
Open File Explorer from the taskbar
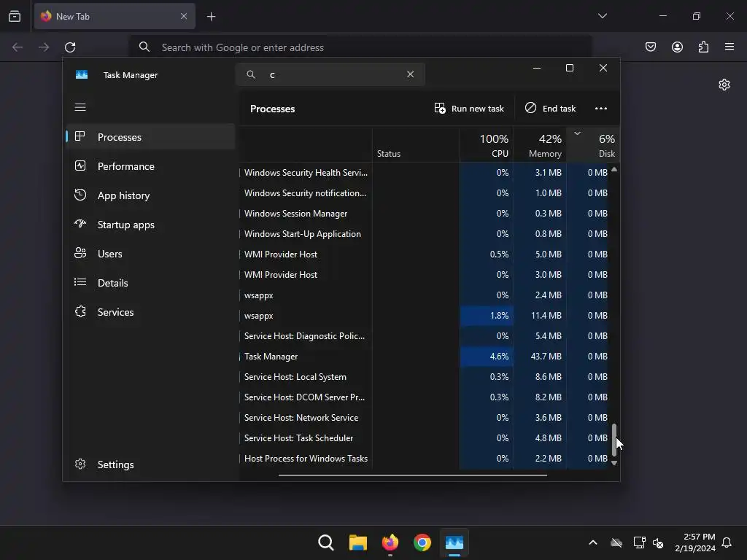[357, 542]
